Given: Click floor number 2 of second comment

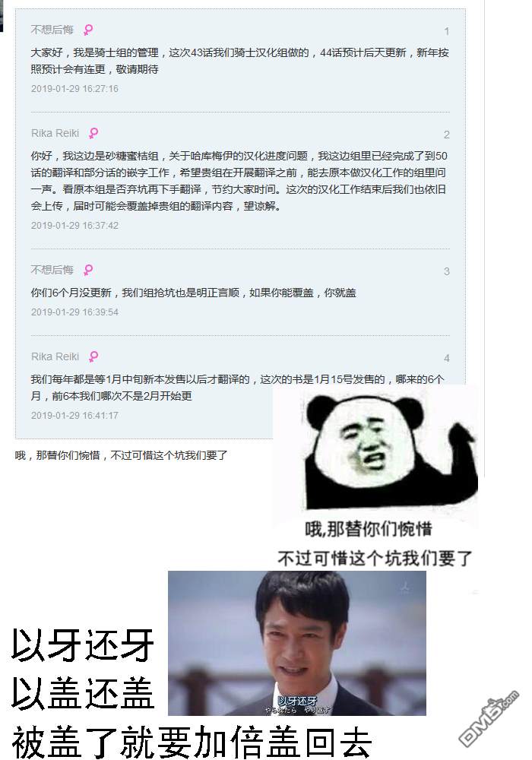Looking at the screenshot, I should pos(447,135).
